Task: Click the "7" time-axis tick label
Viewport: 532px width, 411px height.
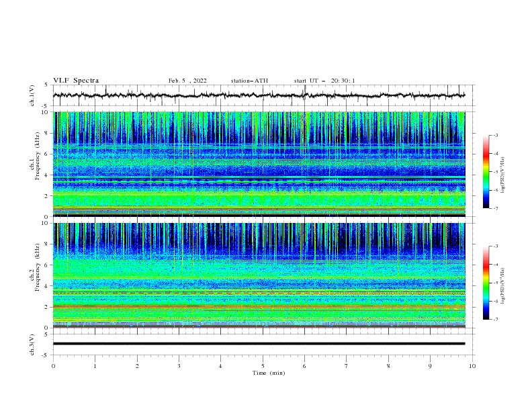Action: pyautogui.click(x=347, y=366)
